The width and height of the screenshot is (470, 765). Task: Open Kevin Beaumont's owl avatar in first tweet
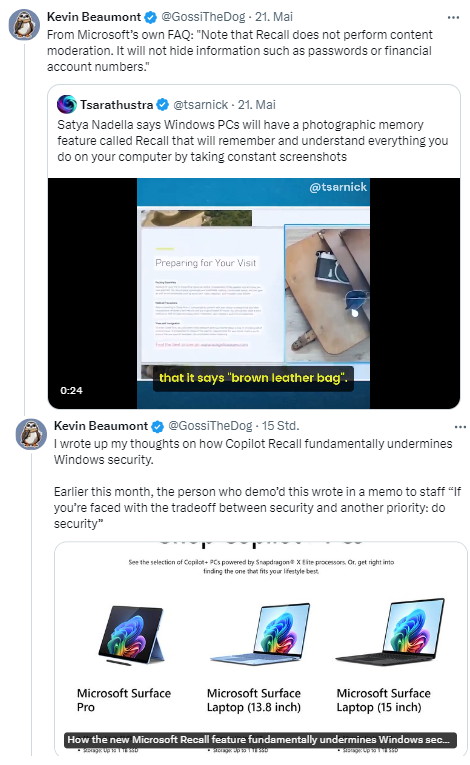coord(24,24)
